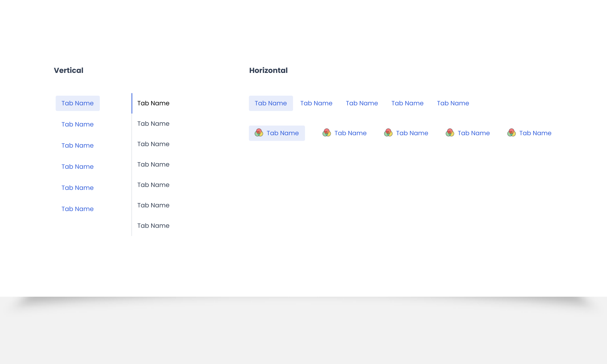This screenshot has width=607, height=364.
Task: Click the label of the last icon tab
Action: coord(535,133)
